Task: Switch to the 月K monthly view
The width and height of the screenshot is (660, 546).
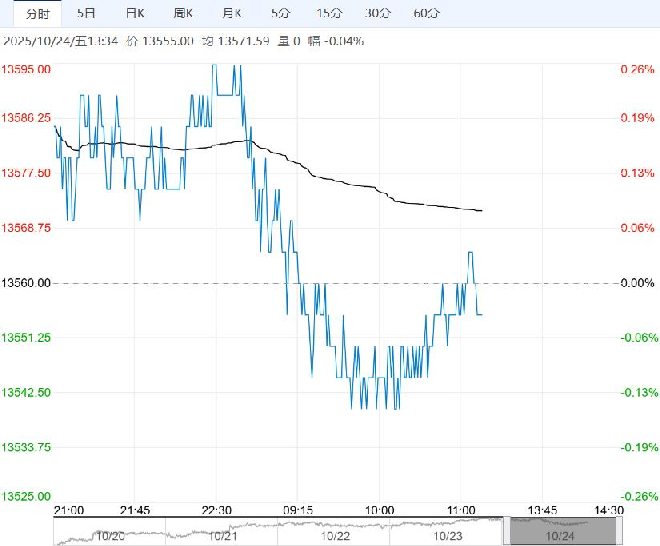Action: [232, 13]
